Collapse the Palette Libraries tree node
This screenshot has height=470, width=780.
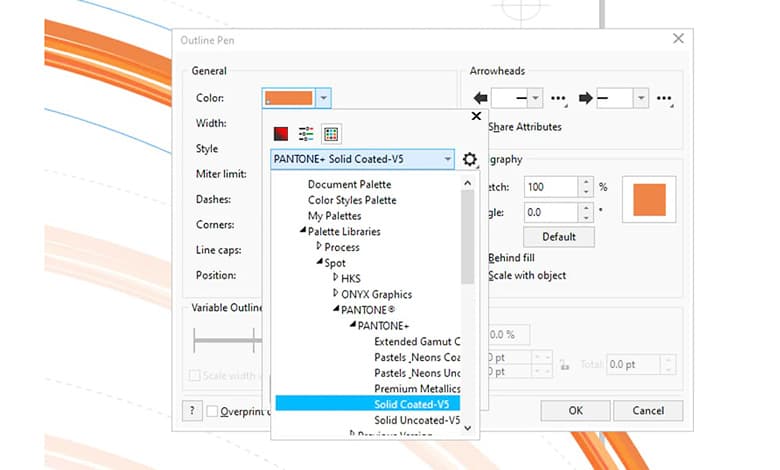click(302, 230)
